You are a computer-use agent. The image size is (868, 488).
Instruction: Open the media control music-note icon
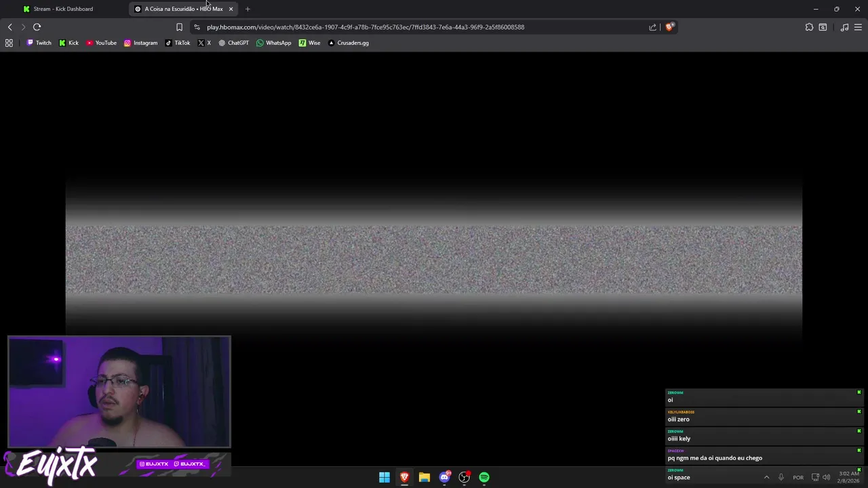pyautogui.click(x=844, y=27)
